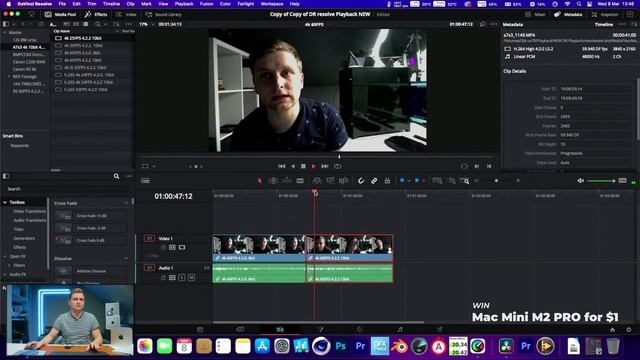Click the match frame icon in viewer
640x360 pixels.
464,166
